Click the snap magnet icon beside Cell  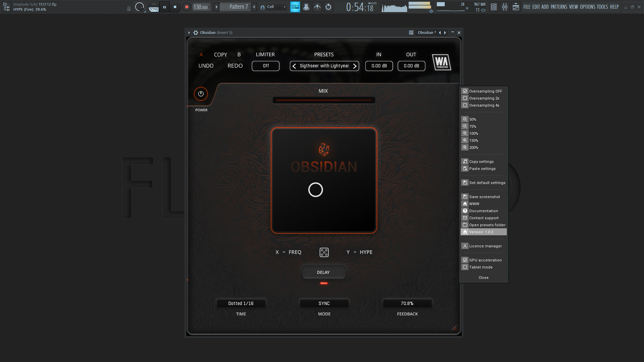click(x=263, y=7)
